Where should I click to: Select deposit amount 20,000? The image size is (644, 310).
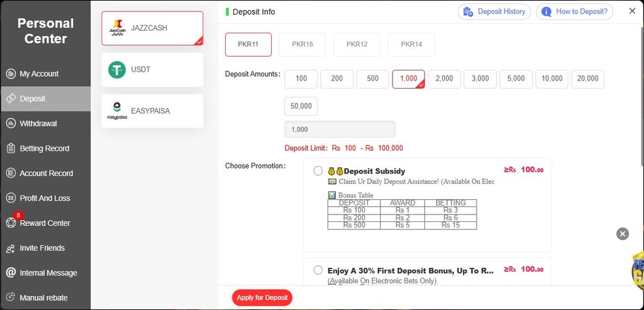pos(588,79)
